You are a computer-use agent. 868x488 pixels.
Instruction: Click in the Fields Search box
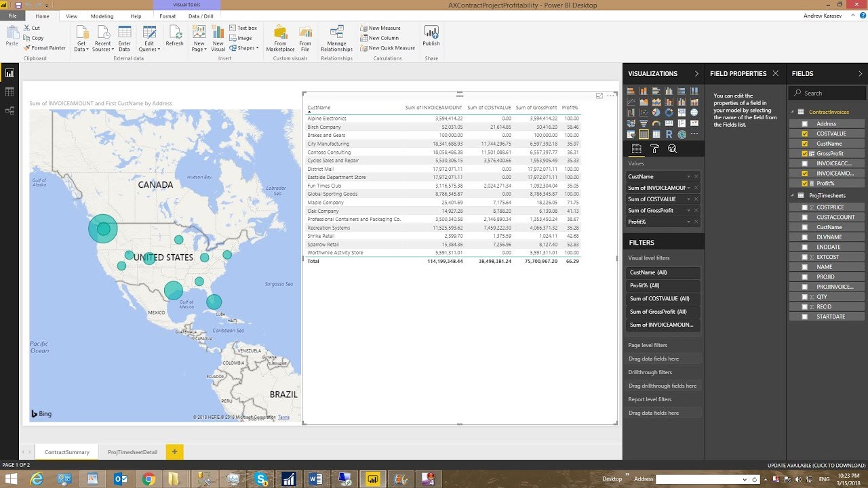(827, 93)
